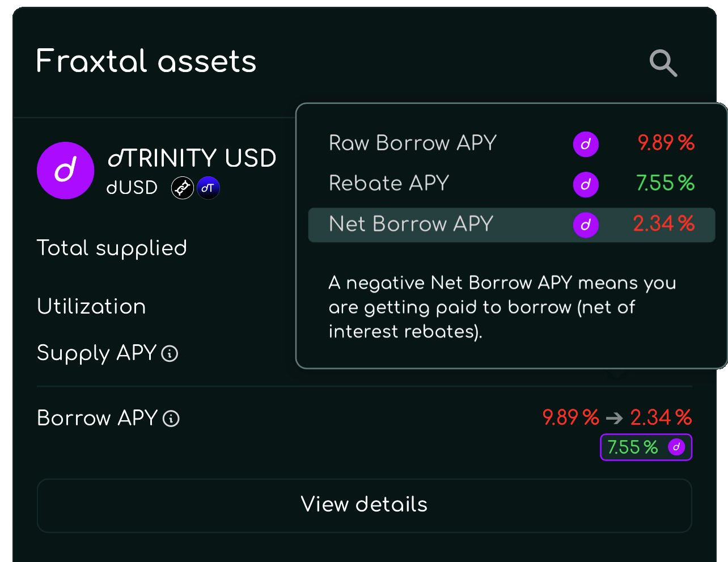Screen dimensions: 728x562
Task: Click the outlined 7.55% rebate badge
Action: 646,447
